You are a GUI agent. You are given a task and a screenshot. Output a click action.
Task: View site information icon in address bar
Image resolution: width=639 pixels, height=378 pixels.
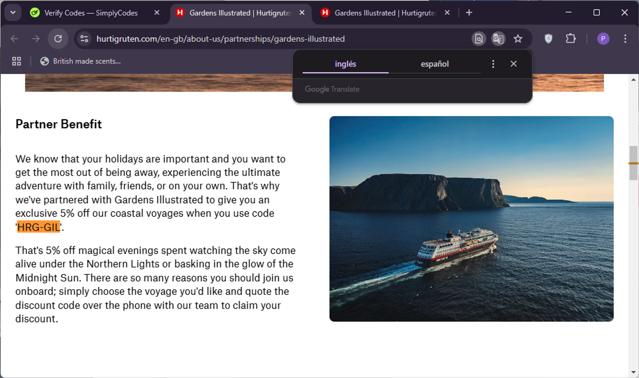pyautogui.click(x=84, y=39)
